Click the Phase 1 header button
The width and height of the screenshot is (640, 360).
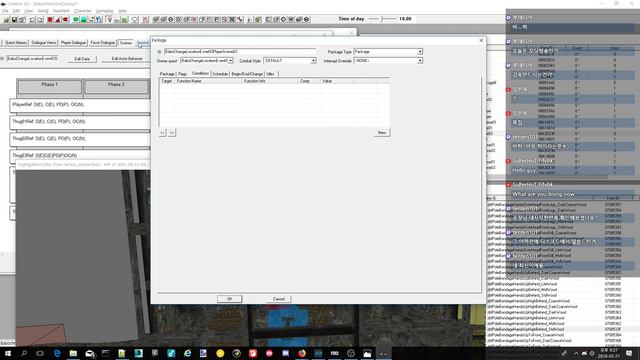(50, 86)
